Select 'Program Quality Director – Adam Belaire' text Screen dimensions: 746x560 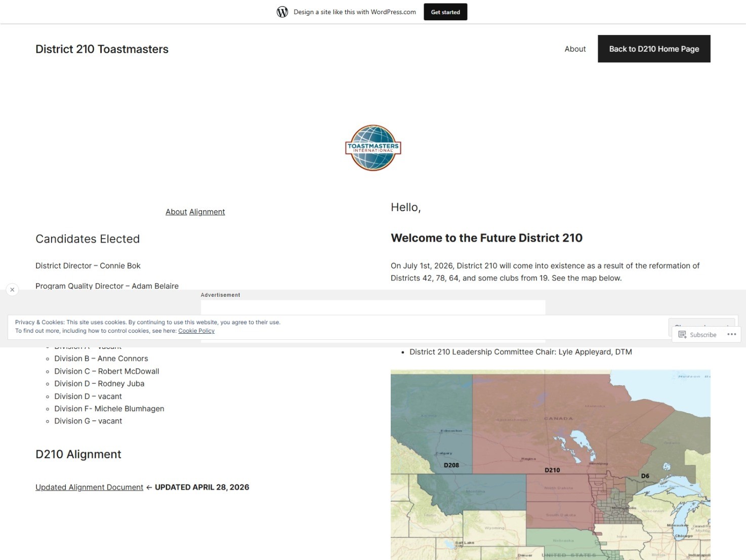107,286
